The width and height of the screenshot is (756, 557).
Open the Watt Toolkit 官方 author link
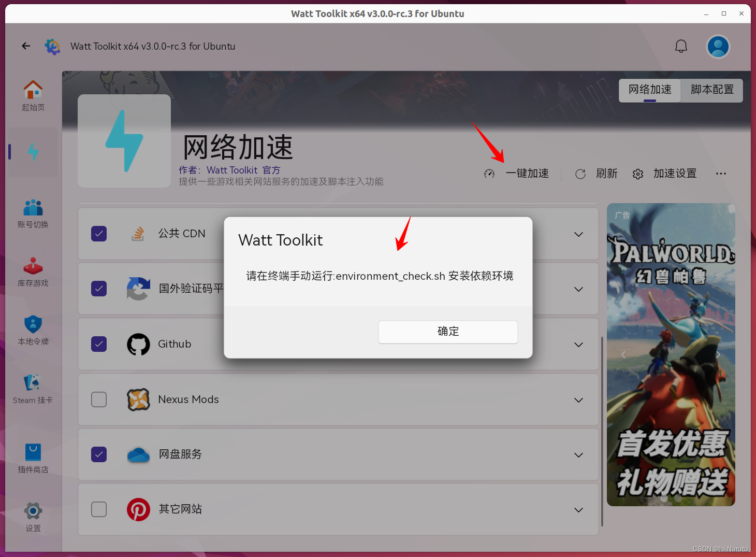point(243,170)
